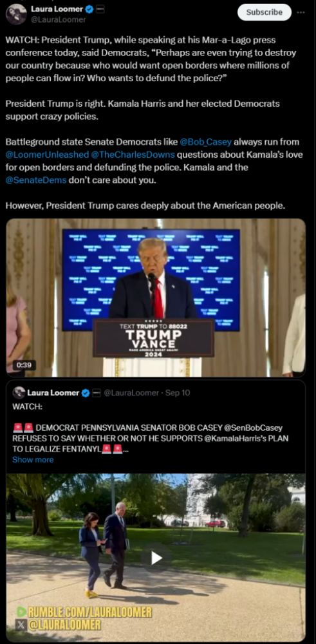Open Laura Loomer's profile avatar
Screen dimensions: 316x644
coord(16,14)
